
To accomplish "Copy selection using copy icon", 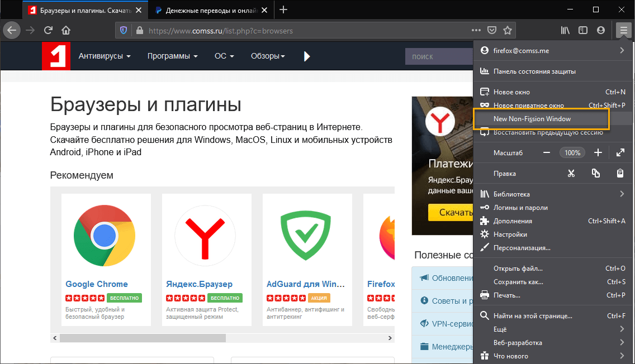I will click(596, 174).
